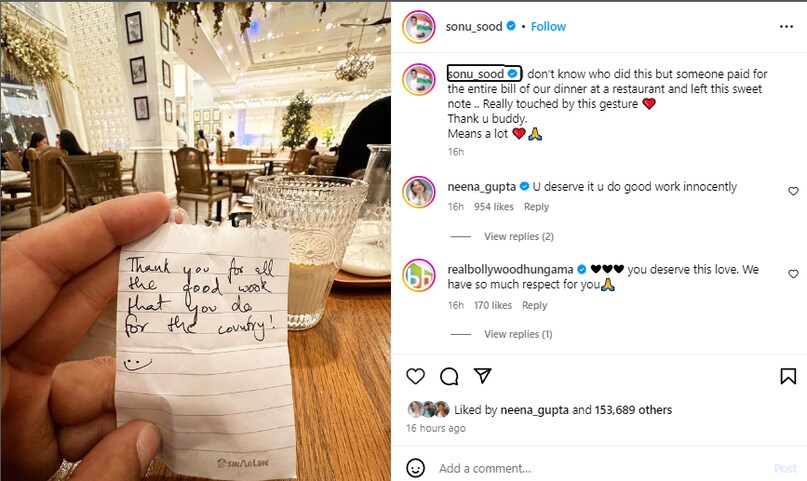Image resolution: width=807 pixels, height=481 pixels.
Task: Open neena_gupta's profile avatar
Action: tap(418, 192)
